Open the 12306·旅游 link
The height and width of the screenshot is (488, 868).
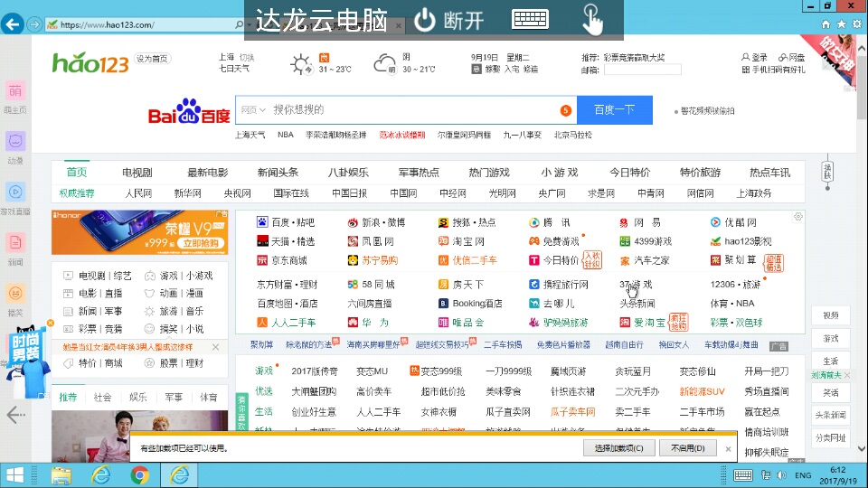click(735, 285)
